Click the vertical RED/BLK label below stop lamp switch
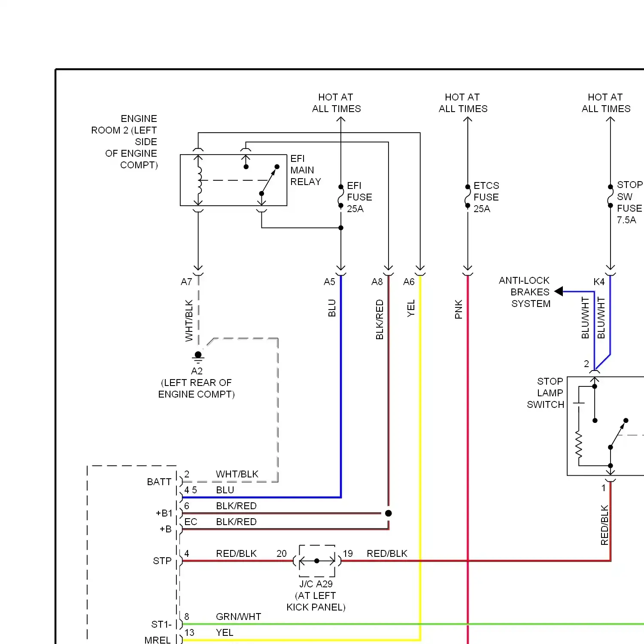The height and width of the screenshot is (644, 644). coord(605,525)
